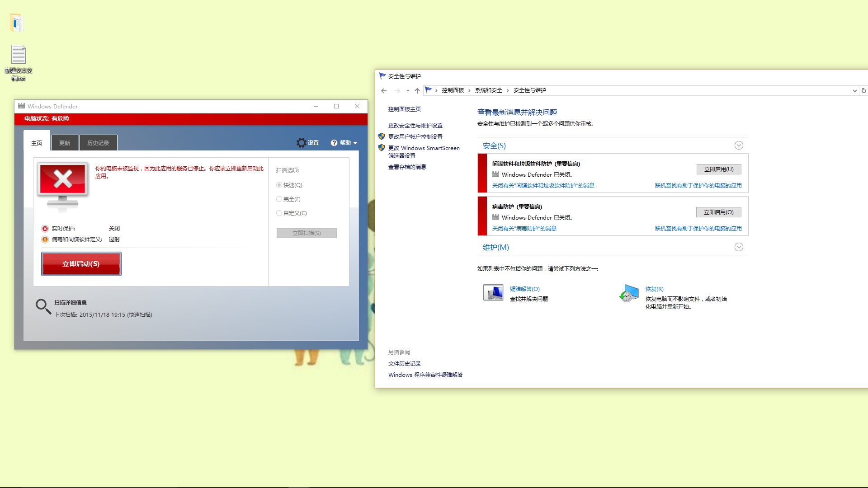Find apps online link in virus section
This screenshot has width=868, height=488.
point(698,229)
